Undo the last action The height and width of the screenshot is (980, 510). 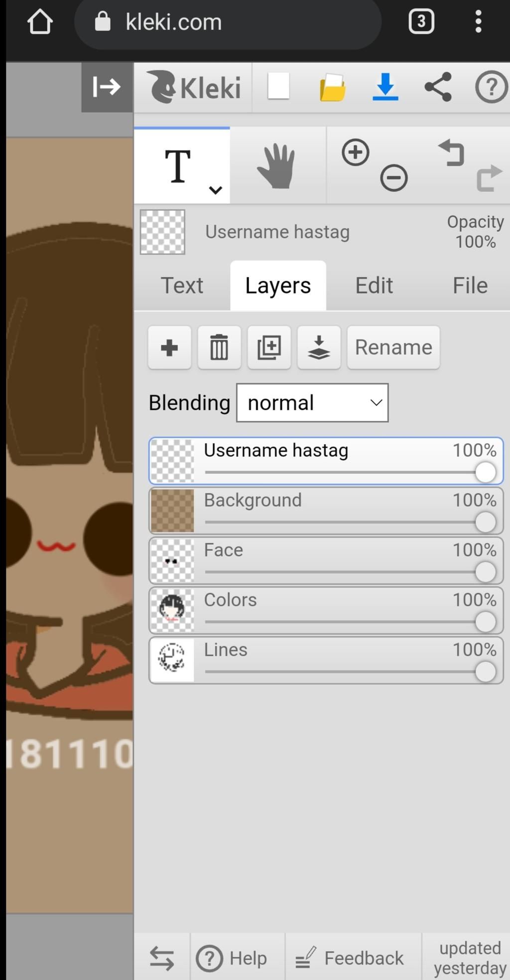(x=451, y=153)
